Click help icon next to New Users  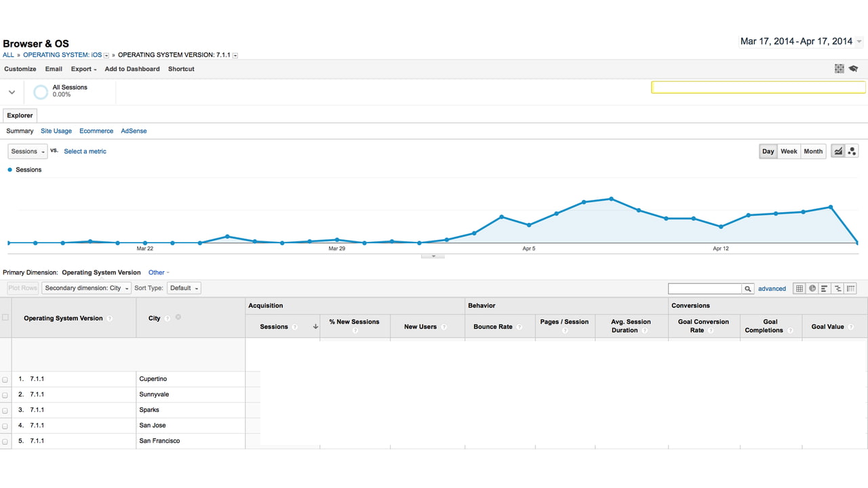point(443,327)
